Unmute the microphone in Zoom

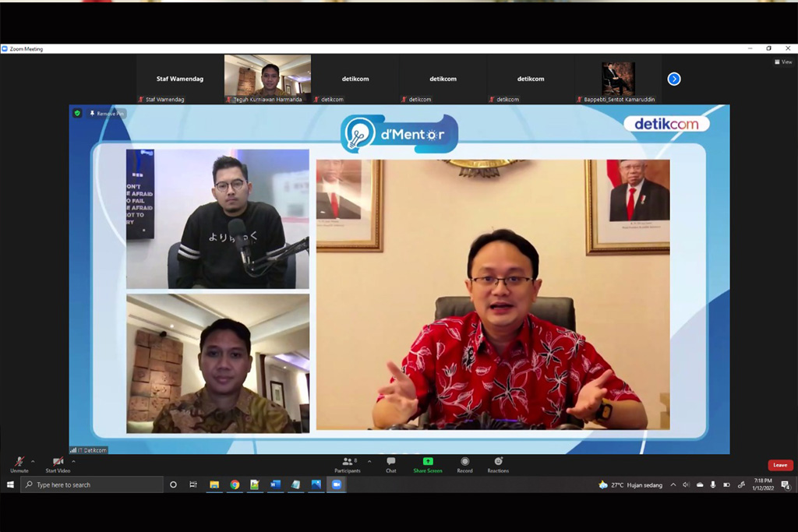point(19,464)
